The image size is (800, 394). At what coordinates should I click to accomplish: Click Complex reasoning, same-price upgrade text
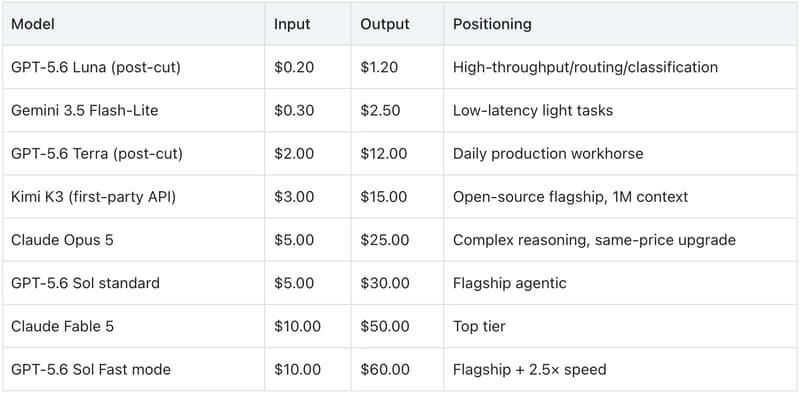594,240
